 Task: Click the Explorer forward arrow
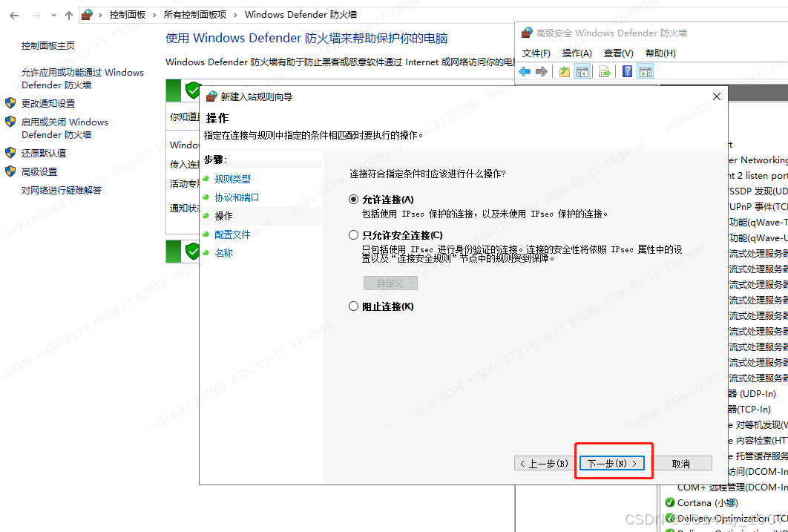[36, 16]
